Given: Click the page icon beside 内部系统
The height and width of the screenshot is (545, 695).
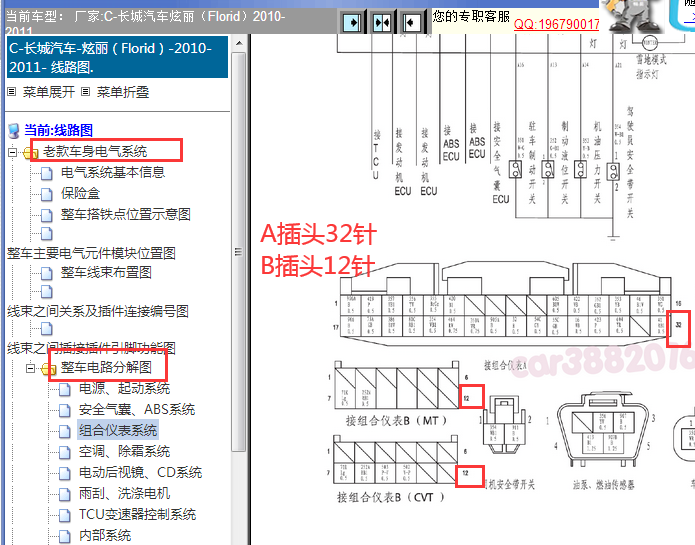Looking at the screenshot, I should pyautogui.click(x=65, y=536).
